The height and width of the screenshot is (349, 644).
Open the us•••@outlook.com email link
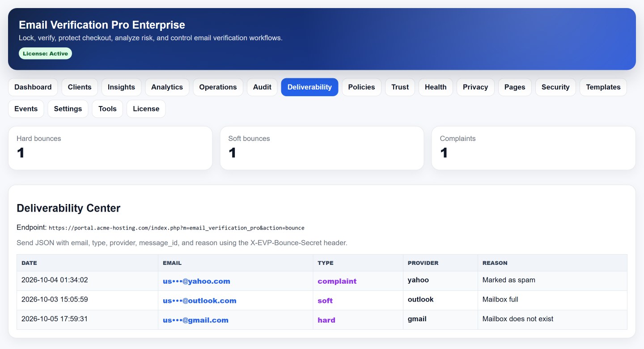(x=199, y=301)
